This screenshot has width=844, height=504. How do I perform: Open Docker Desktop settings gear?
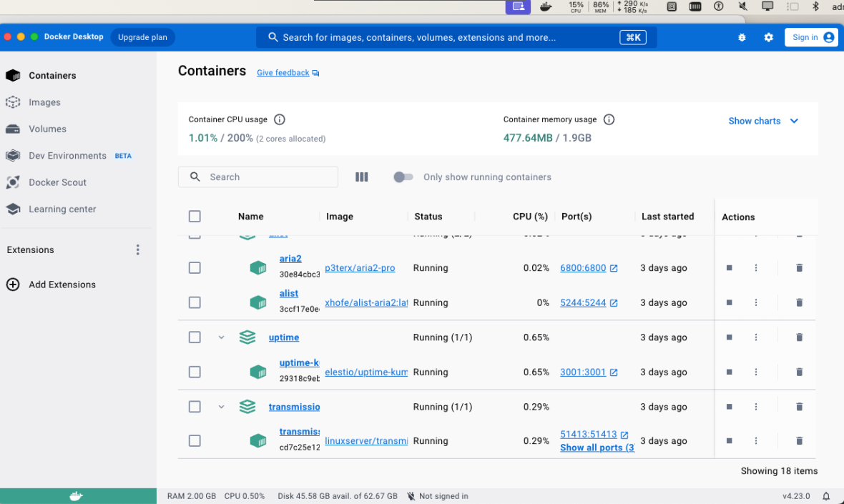tap(768, 36)
